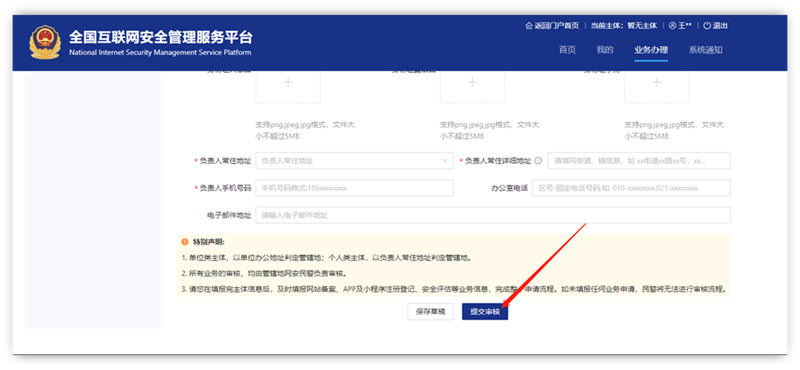
Task: Select the 业务办理 tab
Action: (651, 50)
